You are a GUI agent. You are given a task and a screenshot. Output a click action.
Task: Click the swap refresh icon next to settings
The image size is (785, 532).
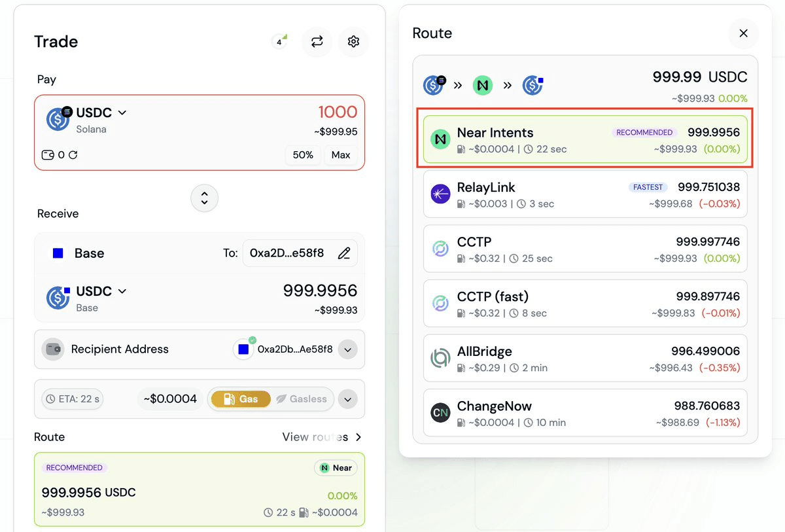coord(317,41)
